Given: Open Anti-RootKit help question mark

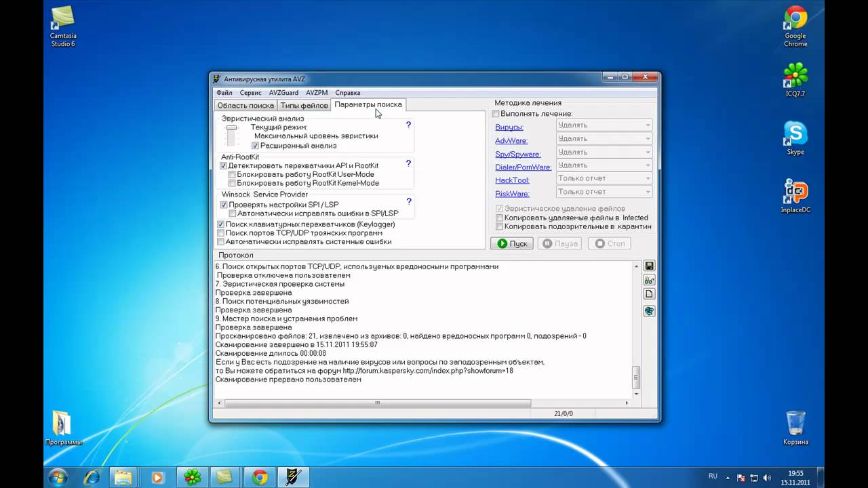Looking at the screenshot, I should coord(408,163).
